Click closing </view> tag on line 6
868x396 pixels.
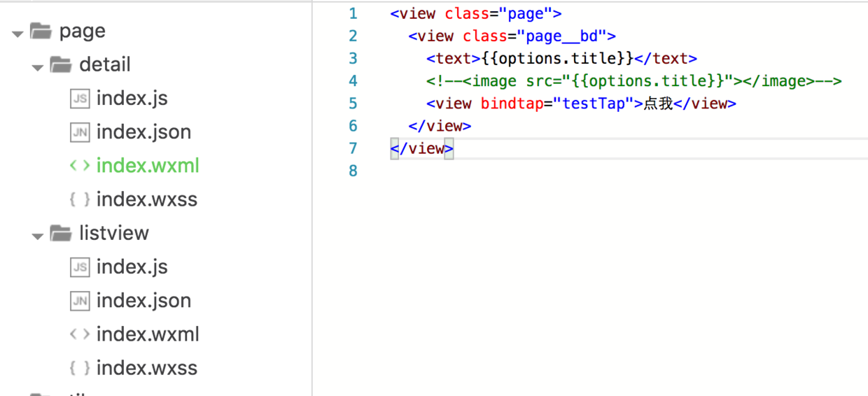pos(440,126)
